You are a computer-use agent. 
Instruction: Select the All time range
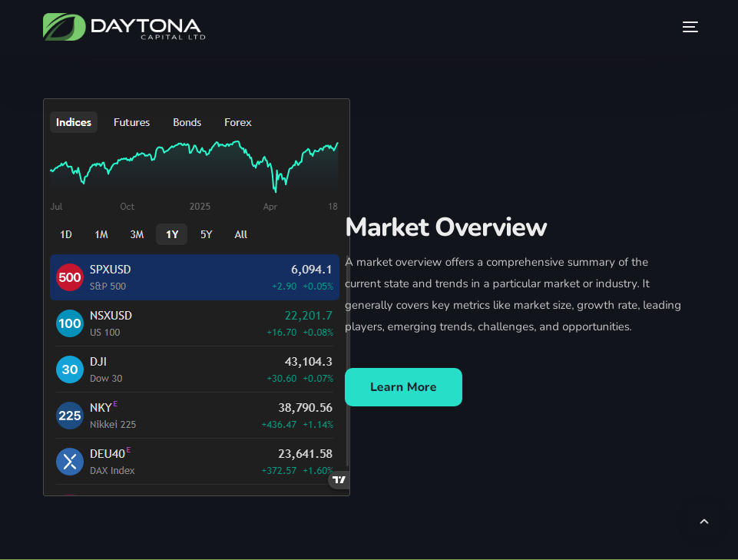[x=240, y=234]
